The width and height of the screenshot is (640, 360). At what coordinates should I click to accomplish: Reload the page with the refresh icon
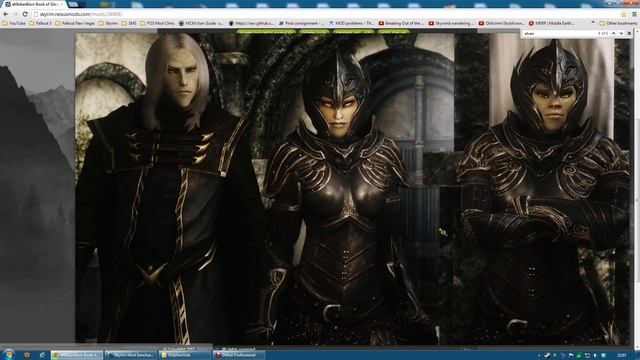(x=25, y=14)
